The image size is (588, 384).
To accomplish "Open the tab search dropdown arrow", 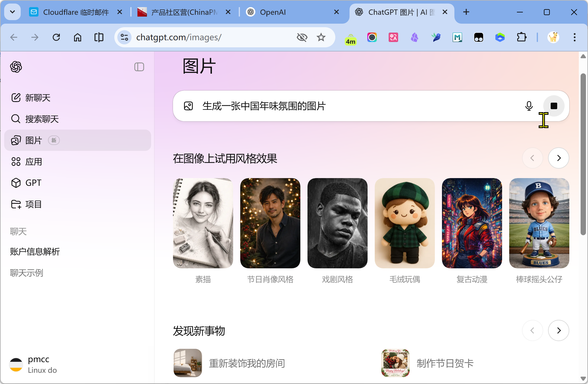I will coord(12,12).
